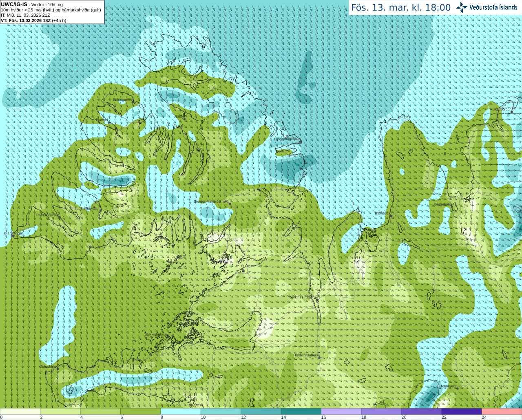Click the 6–8 m/s olive green legend swatch
Viewport: 522px width, 420px height.
click(x=140, y=411)
